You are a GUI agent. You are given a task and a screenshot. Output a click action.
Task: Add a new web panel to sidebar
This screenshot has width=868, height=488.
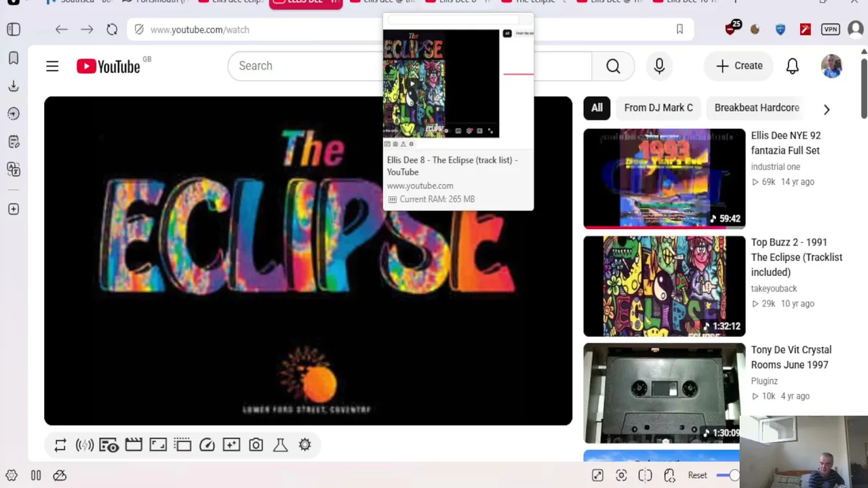point(14,209)
